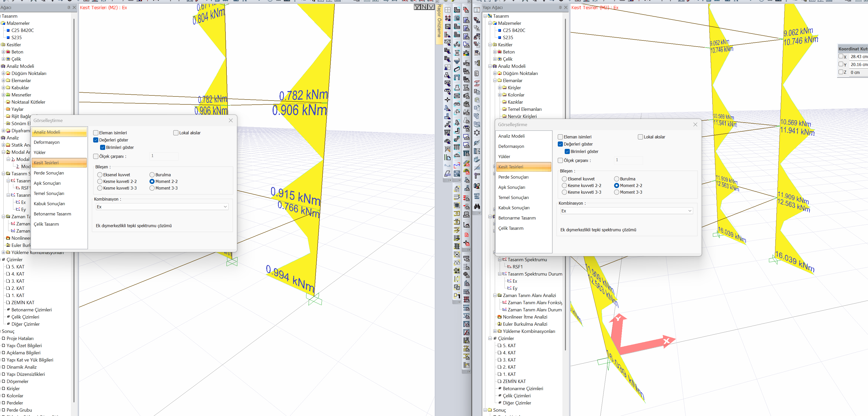Viewport: 868px width, 416px height.
Task: Click the Y coordinate value field
Action: [859, 64]
